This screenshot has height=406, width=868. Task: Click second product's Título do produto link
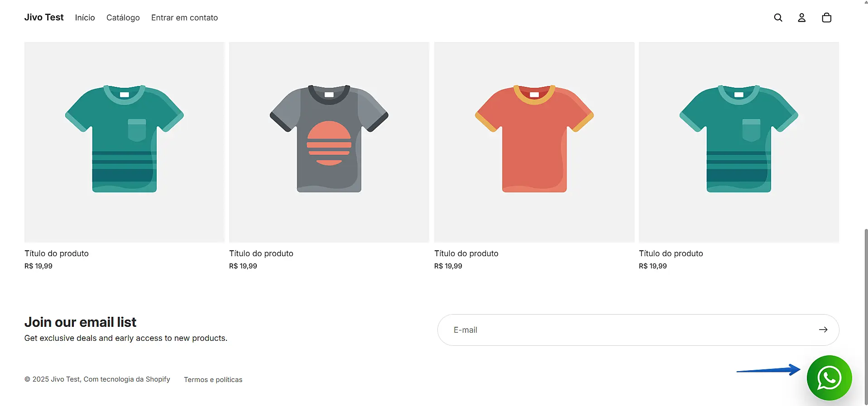click(261, 253)
